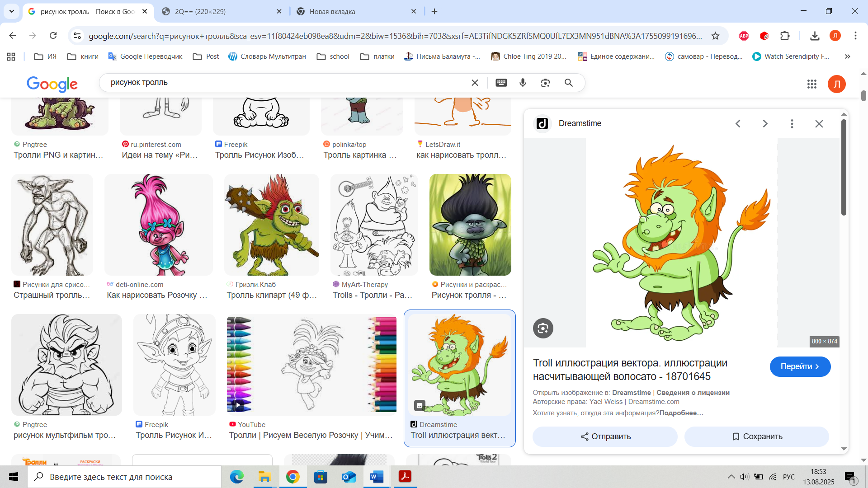Switch input language РУС in tray

coord(789,477)
